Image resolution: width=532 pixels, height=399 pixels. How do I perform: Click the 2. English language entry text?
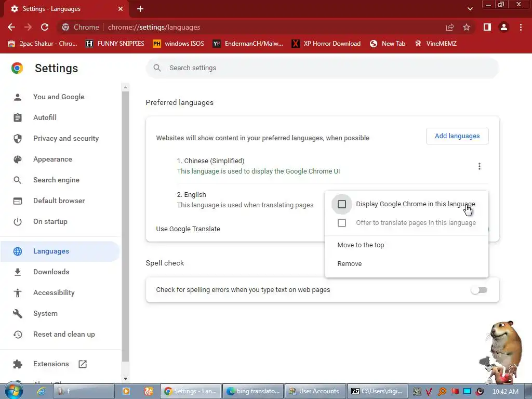pos(191,195)
